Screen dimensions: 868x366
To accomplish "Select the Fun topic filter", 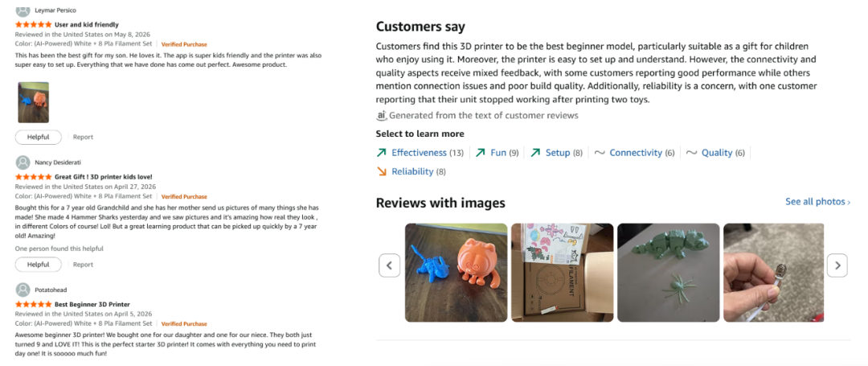I will (x=497, y=153).
